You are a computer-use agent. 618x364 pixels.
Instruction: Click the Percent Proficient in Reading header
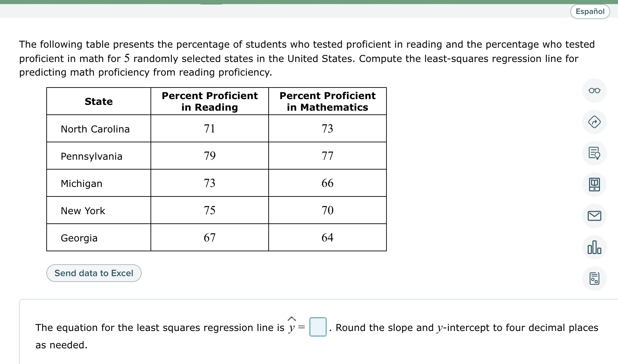coord(209,101)
